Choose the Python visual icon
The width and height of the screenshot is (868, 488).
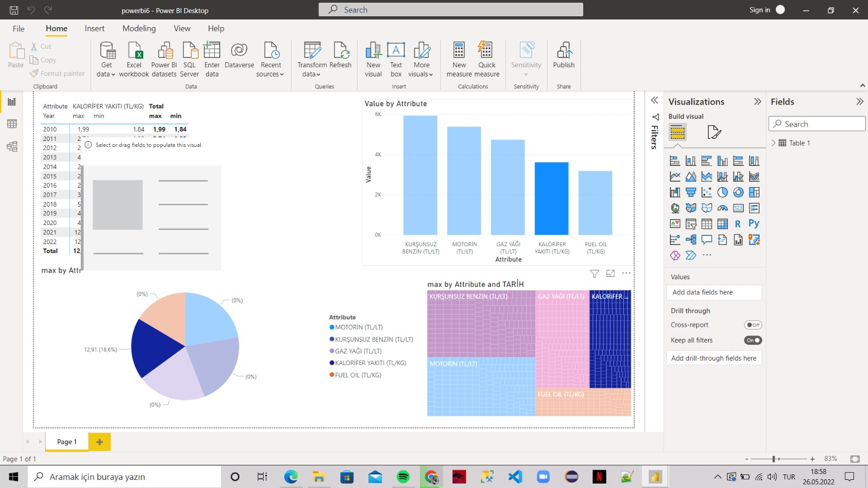[x=754, y=223]
